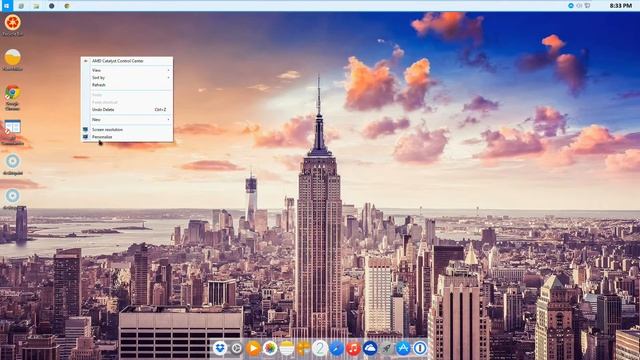This screenshot has width=640, height=360.
Task: Click the network icon in top bar tray
Action: pyautogui.click(x=587, y=6)
